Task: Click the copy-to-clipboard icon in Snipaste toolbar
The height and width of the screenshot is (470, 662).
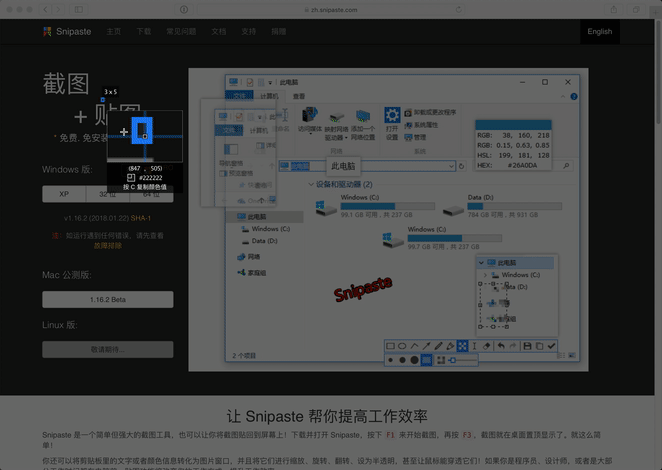Action: tap(539, 346)
